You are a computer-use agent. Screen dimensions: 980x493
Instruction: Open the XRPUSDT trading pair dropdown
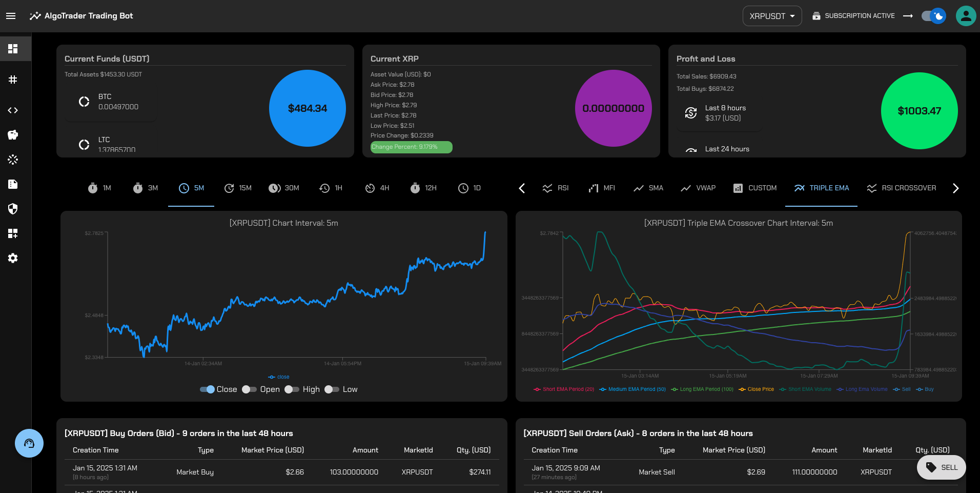pos(772,16)
